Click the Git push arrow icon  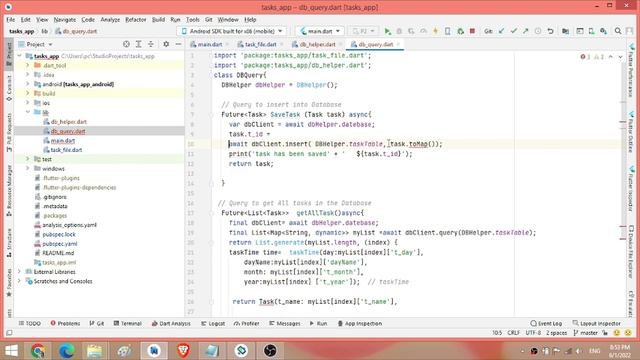(x=526, y=31)
